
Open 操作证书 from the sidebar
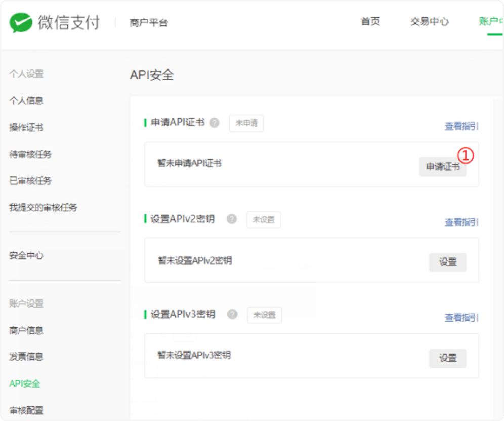(x=26, y=127)
